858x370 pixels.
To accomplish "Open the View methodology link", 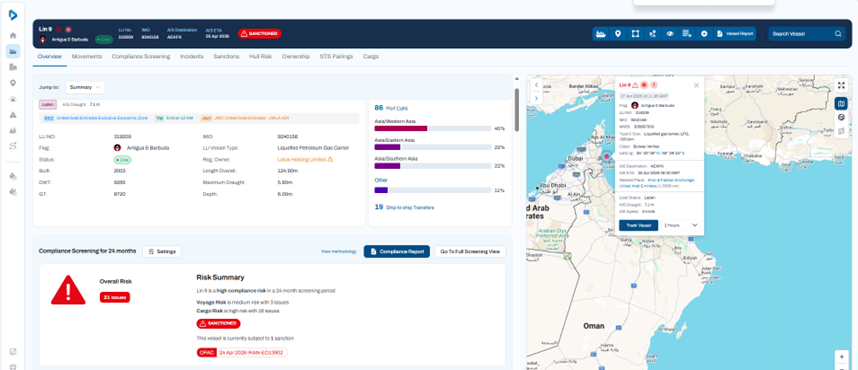I will pos(339,252).
